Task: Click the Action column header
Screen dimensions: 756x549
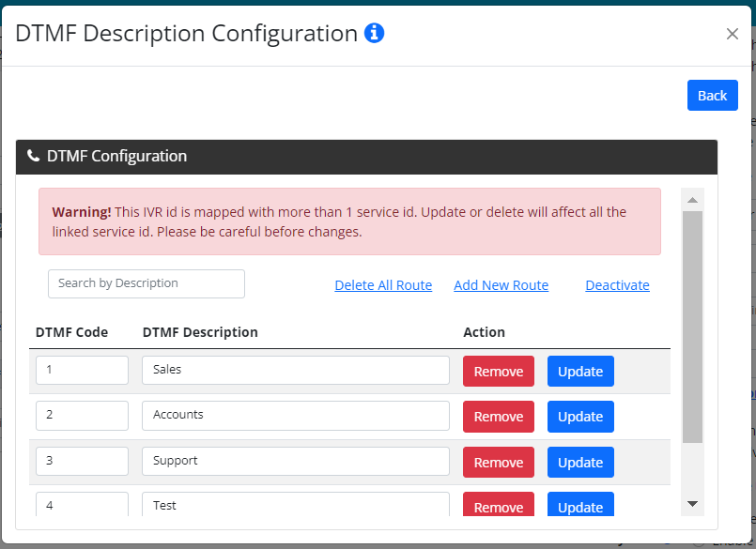Action: tap(484, 332)
